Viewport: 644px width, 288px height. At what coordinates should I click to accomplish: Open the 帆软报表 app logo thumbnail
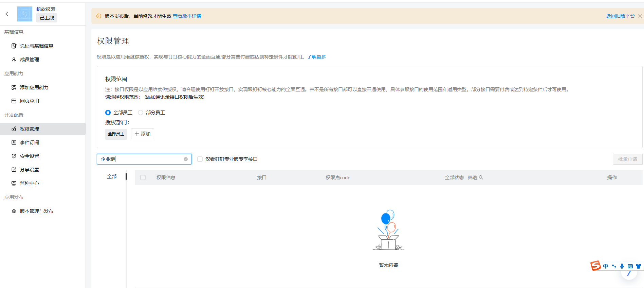25,14
